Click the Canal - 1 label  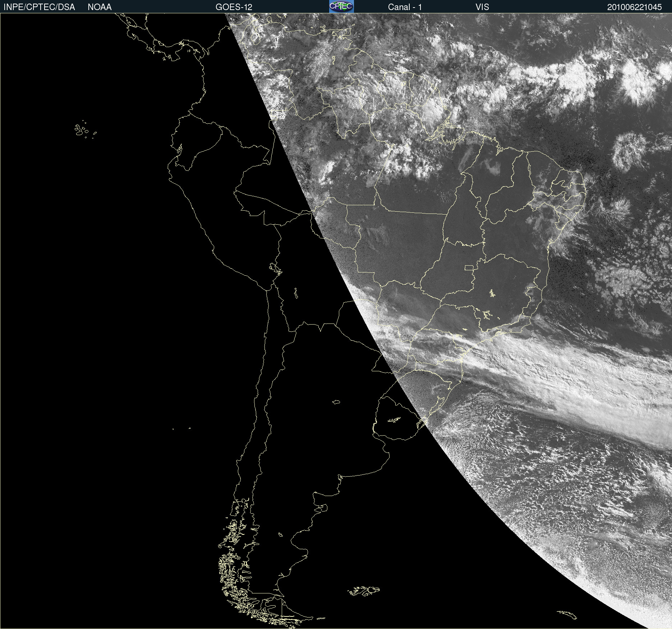(405, 7)
